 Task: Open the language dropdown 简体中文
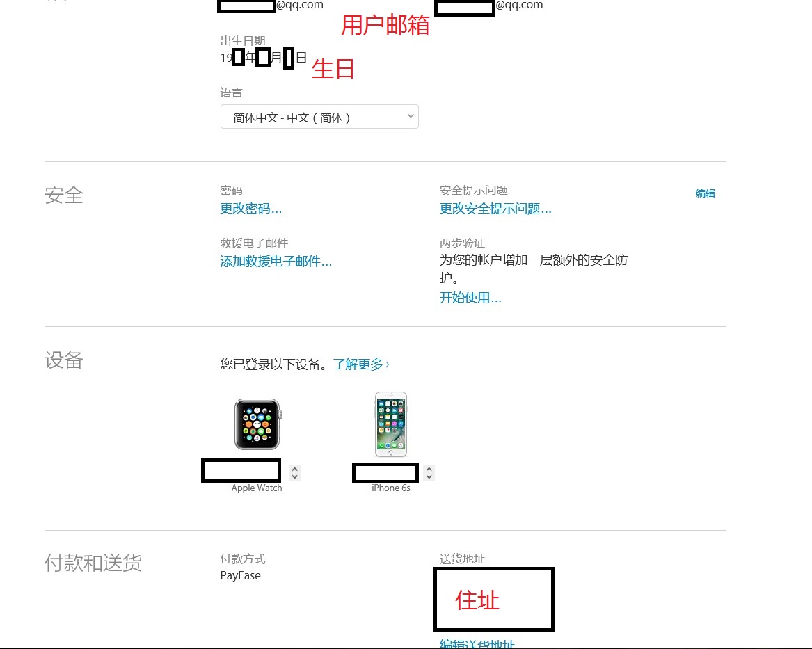(319, 117)
